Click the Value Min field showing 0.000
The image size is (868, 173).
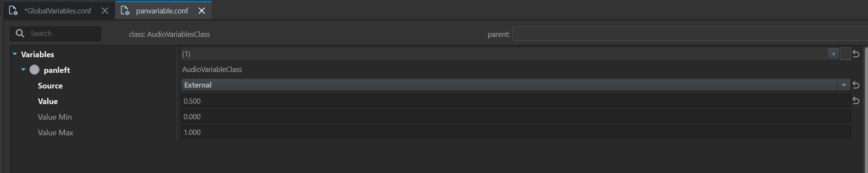point(516,117)
